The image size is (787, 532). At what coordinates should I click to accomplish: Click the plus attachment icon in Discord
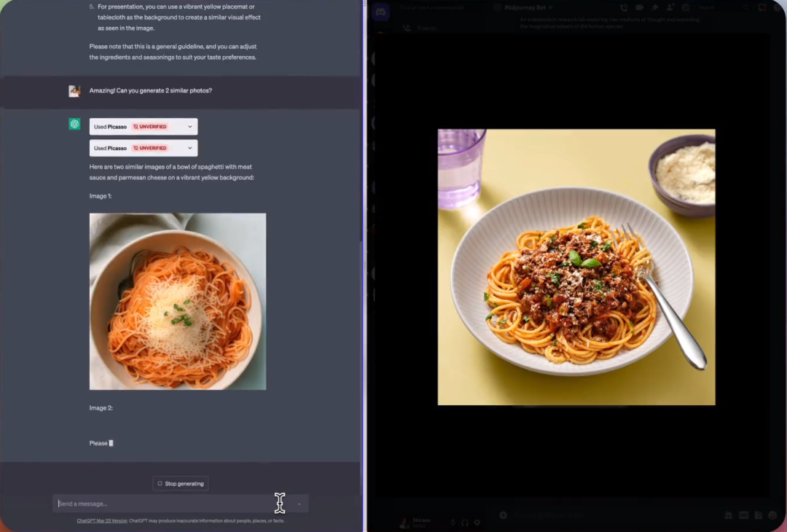tap(503, 515)
